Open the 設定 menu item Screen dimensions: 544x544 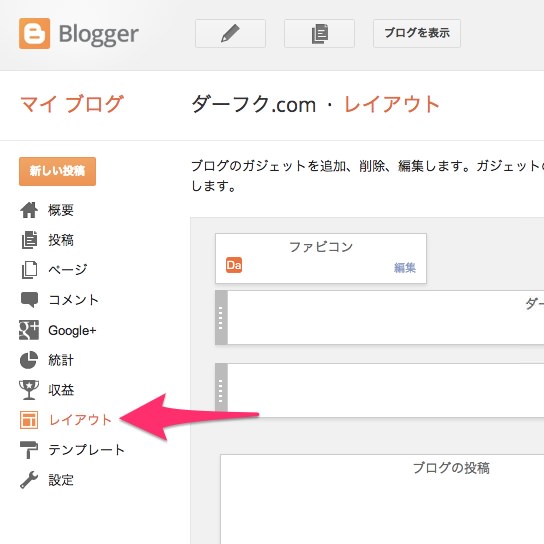(61, 480)
